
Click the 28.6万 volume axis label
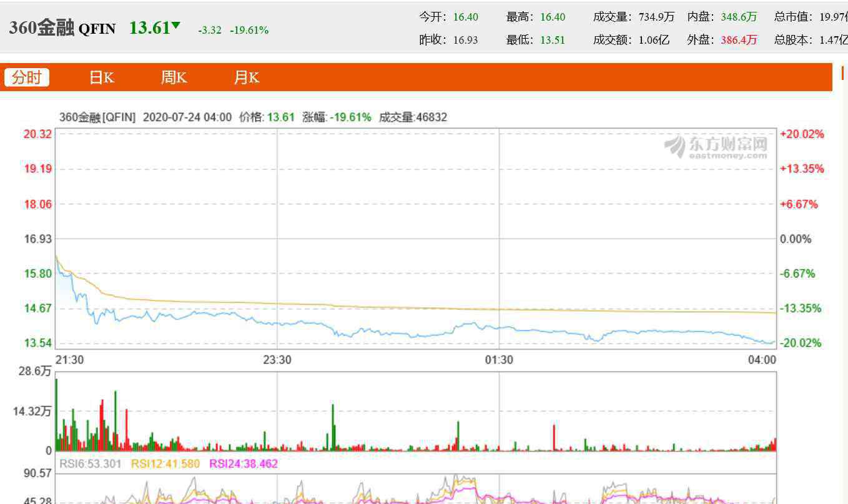(36, 371)
